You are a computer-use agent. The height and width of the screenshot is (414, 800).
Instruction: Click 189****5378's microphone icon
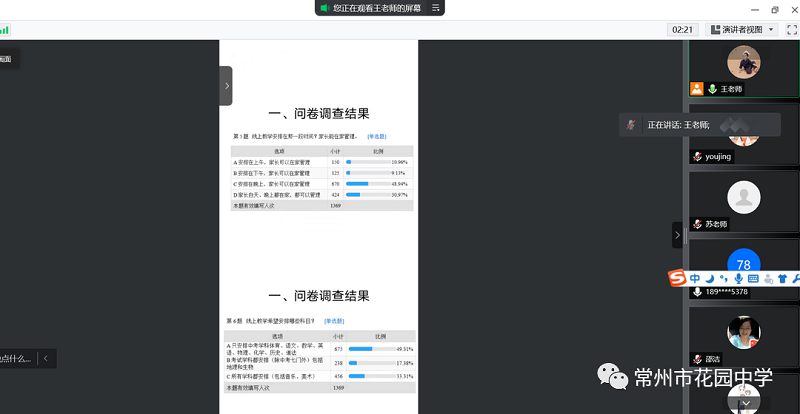pyautogui.click(x=697, y=292)
